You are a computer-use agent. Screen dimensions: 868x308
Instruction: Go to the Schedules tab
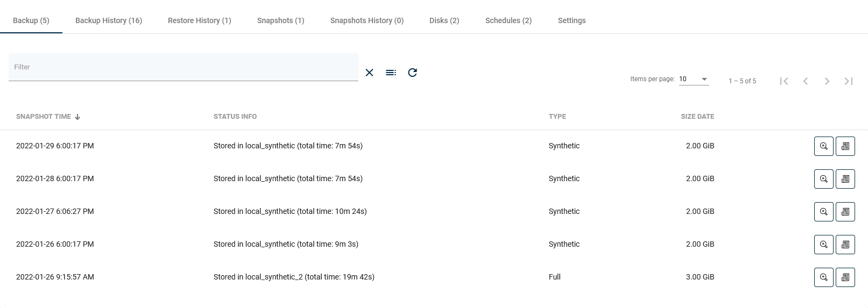pos(508,20)
